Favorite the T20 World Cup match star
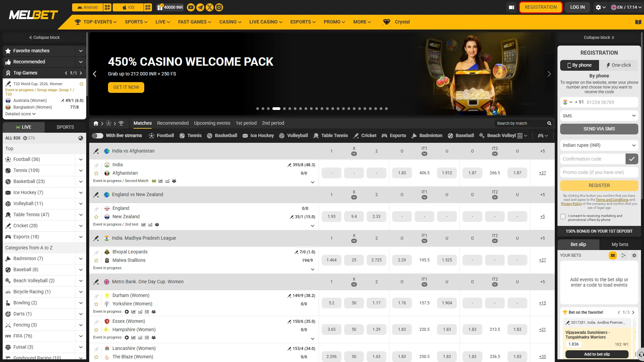The image size is (644, 362). point(82,84)
